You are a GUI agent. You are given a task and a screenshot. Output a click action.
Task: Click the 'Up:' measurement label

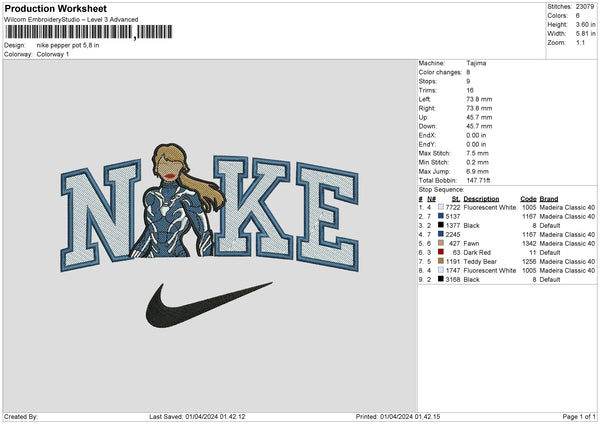423,117
